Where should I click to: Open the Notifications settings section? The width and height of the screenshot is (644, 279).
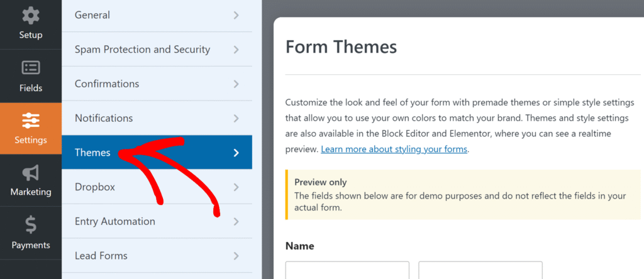coord(157,118)
